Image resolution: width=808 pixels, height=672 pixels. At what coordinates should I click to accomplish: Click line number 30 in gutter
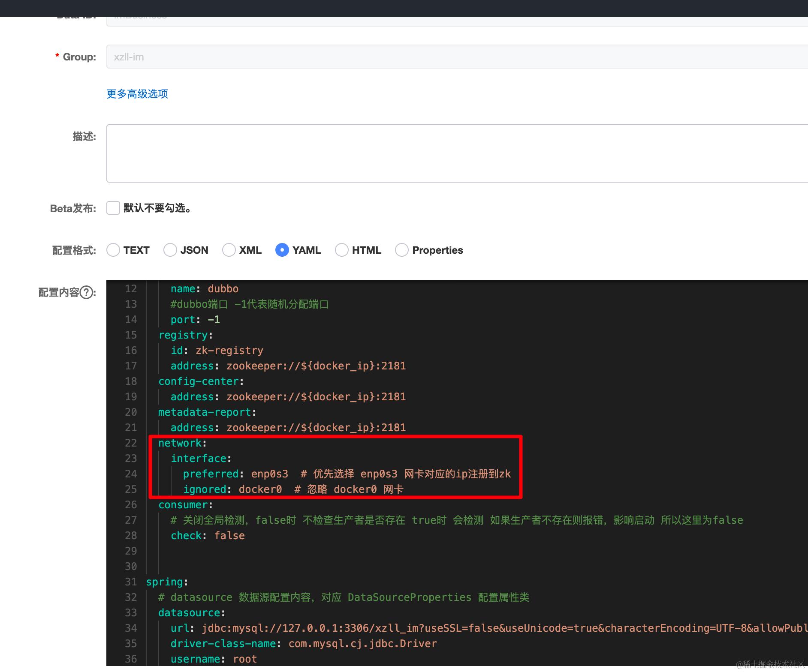pyautogui.click(x=131, y=567)
